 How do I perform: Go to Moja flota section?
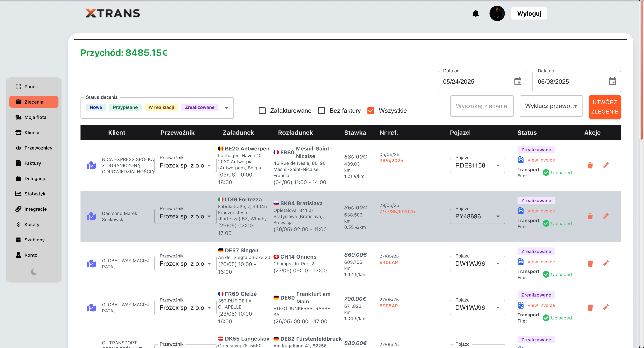[x=34, y=117]
